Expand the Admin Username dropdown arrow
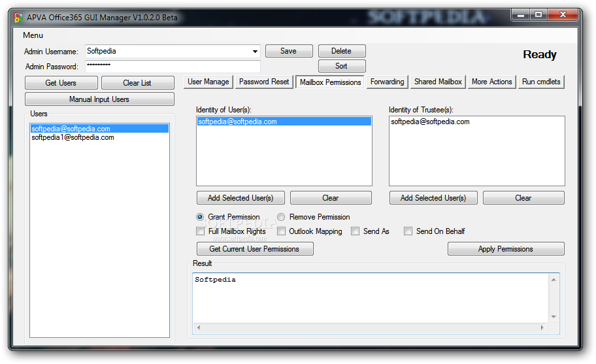Image resolution: width=596 pixels, height=364 pixels. coord(255,51)
